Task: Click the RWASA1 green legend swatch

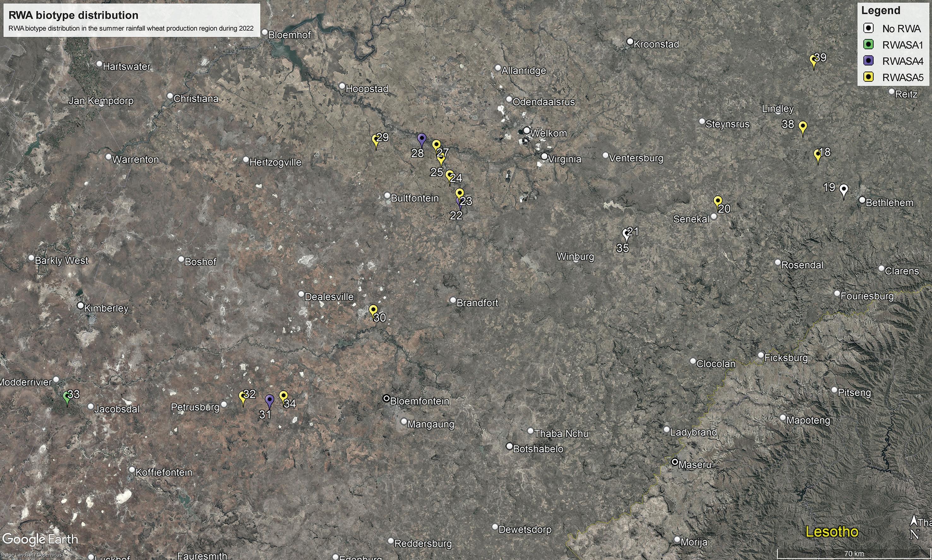Action: coord(869,45)
